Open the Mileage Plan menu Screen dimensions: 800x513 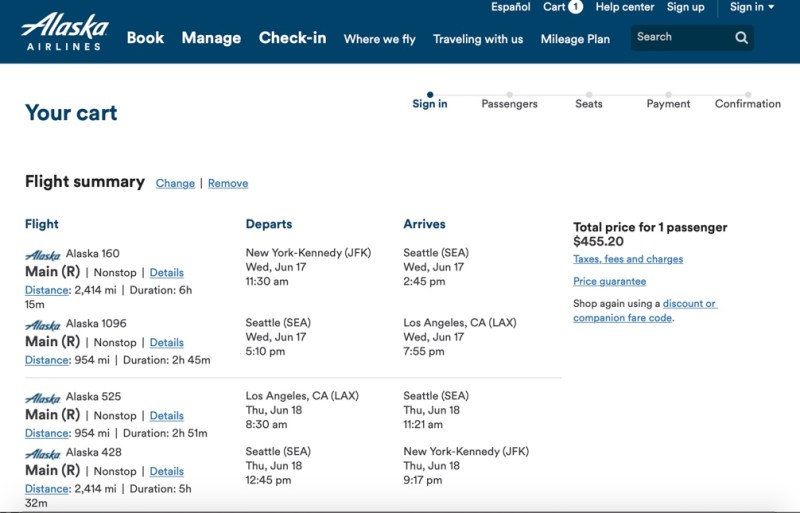[x=575, y=39]
